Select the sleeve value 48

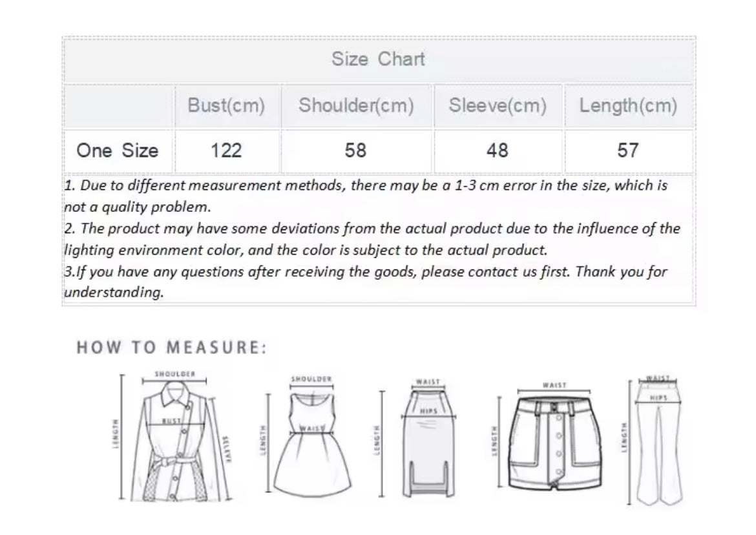(x=498, y=151)
